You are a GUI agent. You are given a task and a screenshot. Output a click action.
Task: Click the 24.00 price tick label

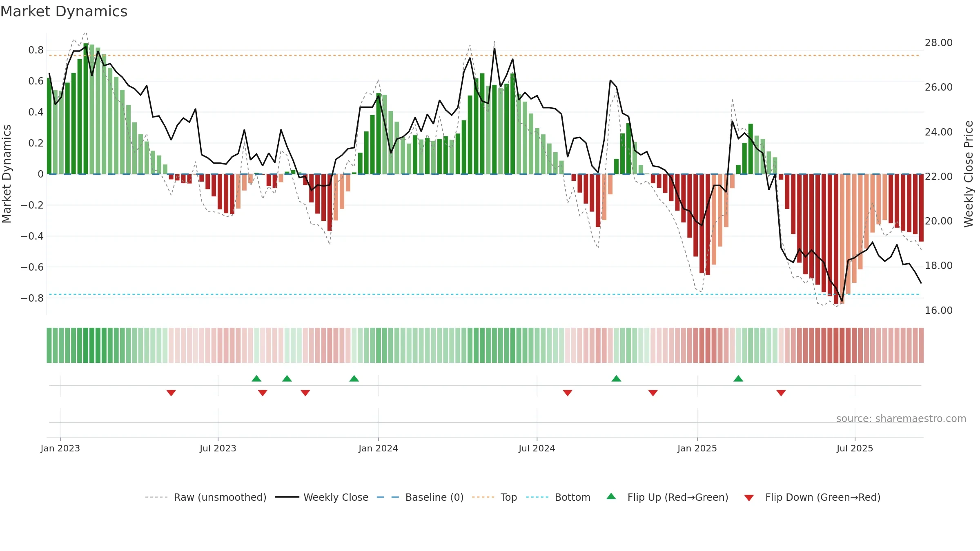pos(939,132)
